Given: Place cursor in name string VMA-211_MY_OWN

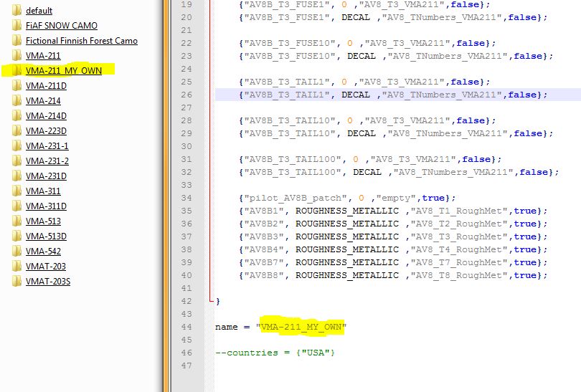Looking at the screenshot, I should pos(301,327).
